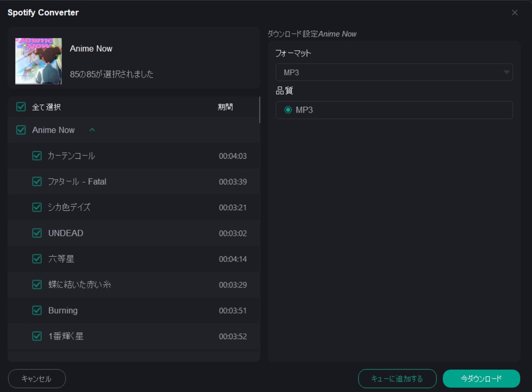The width and height of the screenshot is (532, 392).
Task: Click the 品質 label
Action: tap(284, 91)
